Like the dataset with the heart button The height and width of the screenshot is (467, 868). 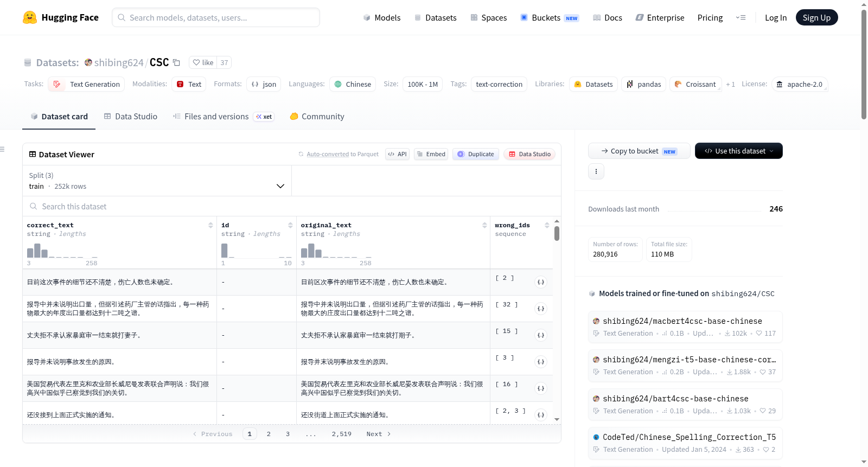tap(203, 62)
